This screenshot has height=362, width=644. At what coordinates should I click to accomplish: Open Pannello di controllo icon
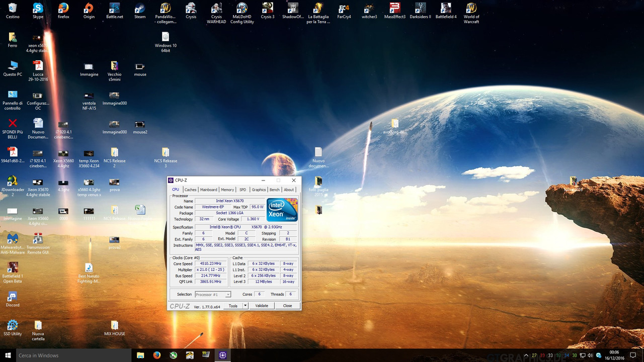(13, 100)
